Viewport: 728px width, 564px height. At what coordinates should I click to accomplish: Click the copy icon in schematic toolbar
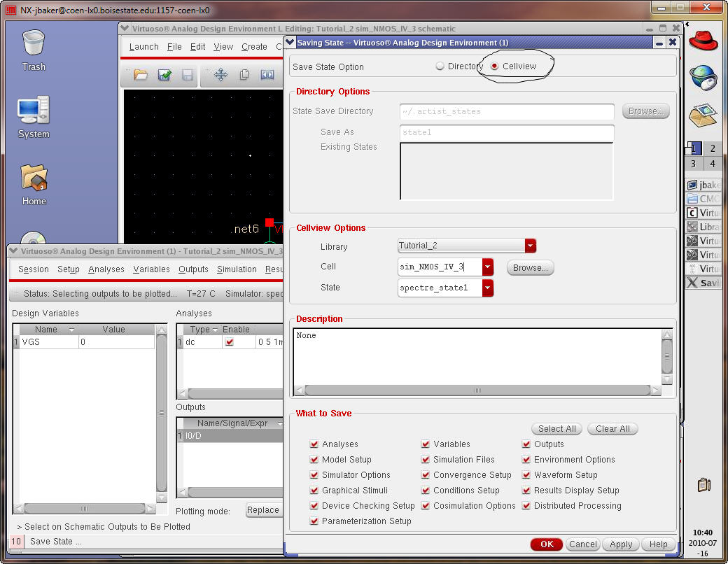[x=244, y=75]
